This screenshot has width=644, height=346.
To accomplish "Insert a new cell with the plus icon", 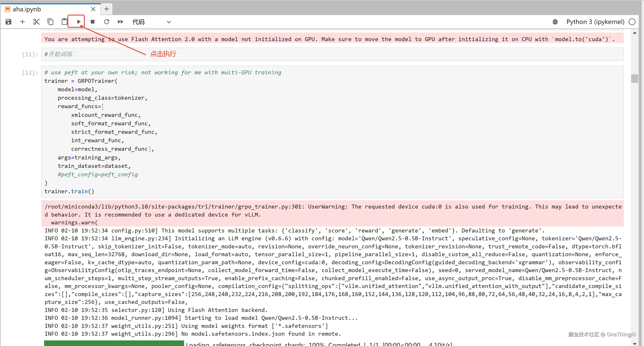I will click(22, 22).
